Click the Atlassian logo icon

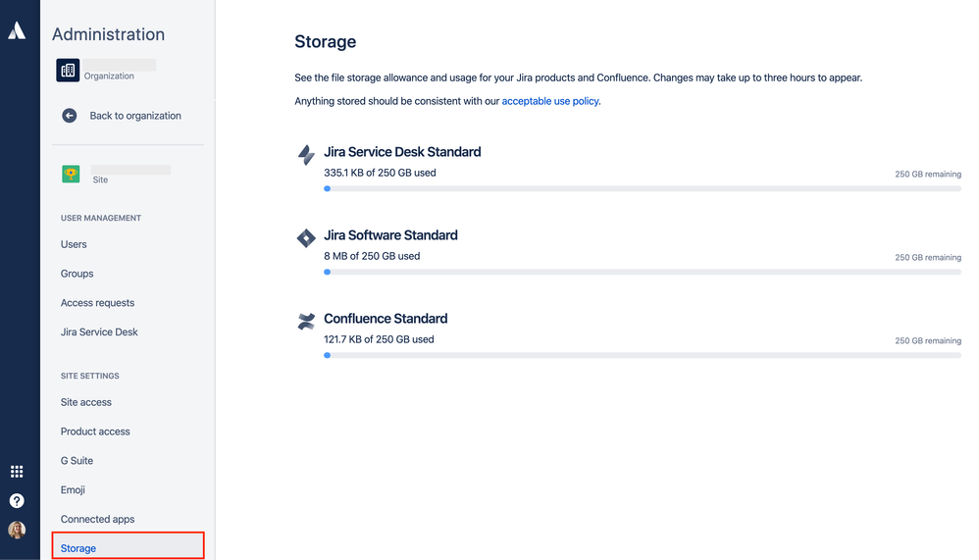[x=17, y=30]
